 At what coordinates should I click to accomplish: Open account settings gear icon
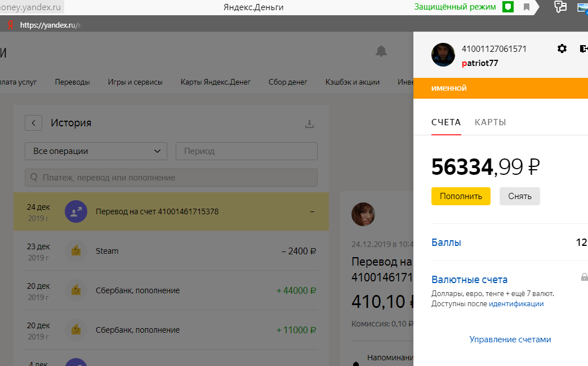coord(562,49)
